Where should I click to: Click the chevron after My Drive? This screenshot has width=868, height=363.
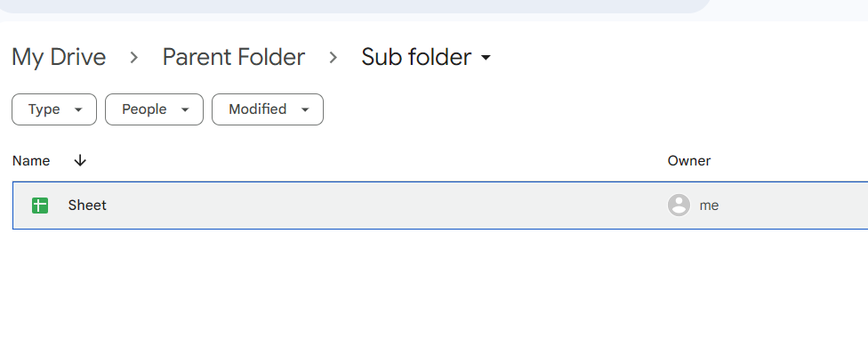tap(134, 57)
